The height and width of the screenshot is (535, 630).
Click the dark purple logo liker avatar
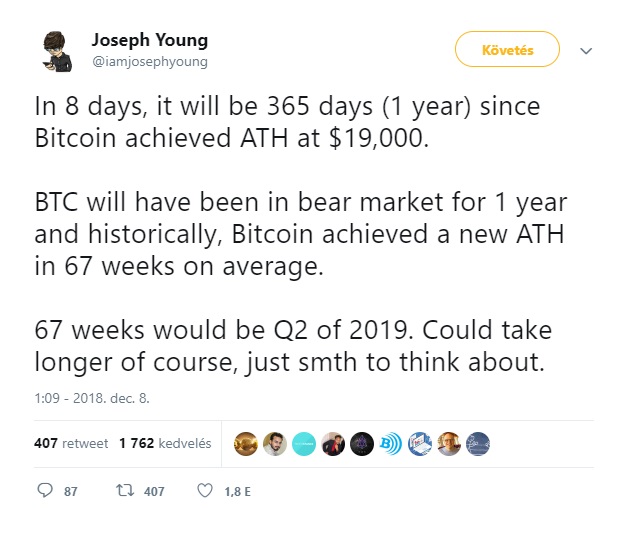point(362,444)
